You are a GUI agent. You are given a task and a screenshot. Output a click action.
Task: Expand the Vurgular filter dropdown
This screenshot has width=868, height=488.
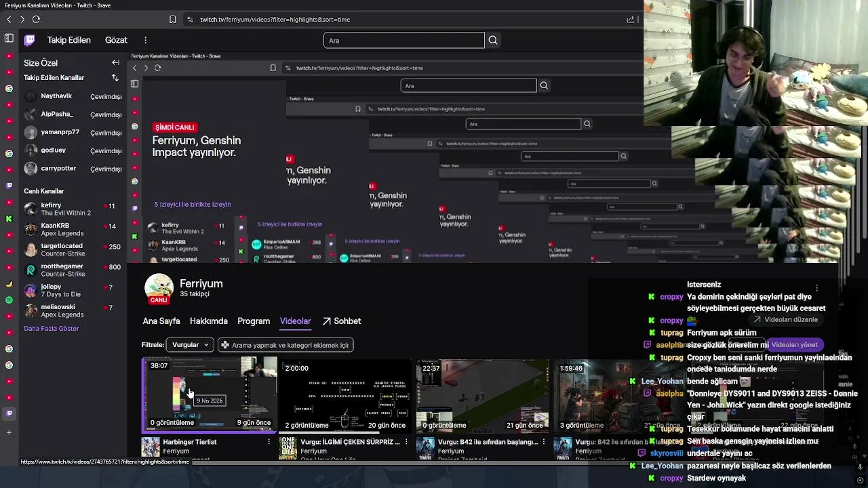(190, 345)
